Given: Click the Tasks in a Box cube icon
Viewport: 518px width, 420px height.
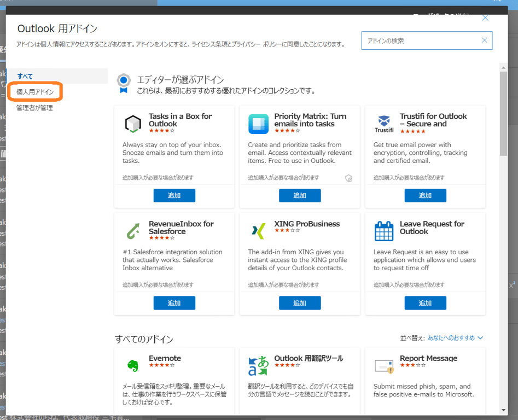Looking at the screenshot, I should coord(133,124).
